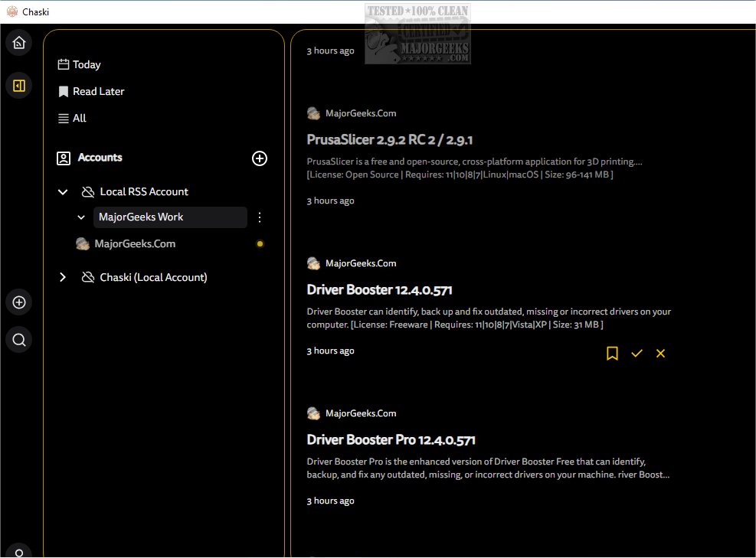The height and width of the screenshot is (558, 756).
Task: Select Chaski (Local Account)
Action: click(x=153, y=277)
